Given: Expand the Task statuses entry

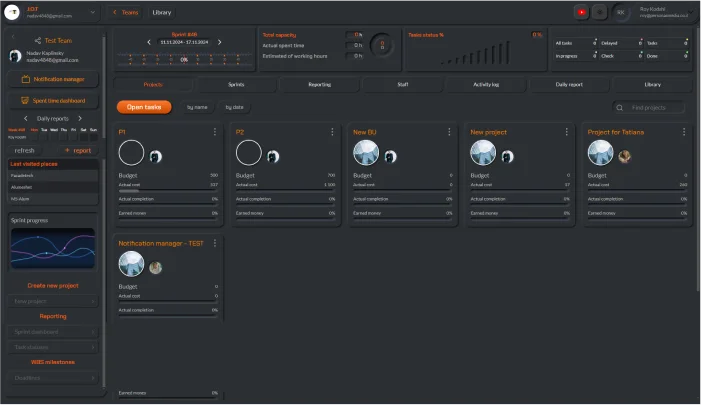Looking at the screenshot, I should coord(53,347).
